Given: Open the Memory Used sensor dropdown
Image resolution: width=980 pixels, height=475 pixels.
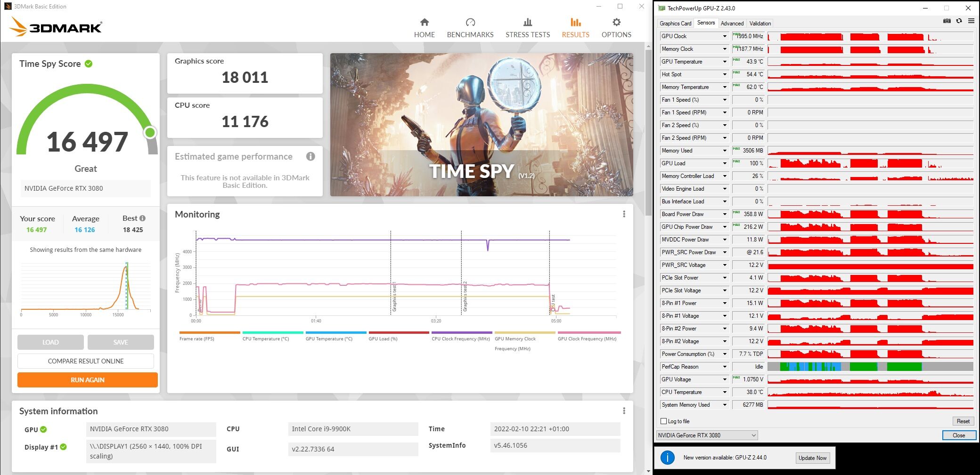Looking at the screenshot, I should [x=725, y=151].
